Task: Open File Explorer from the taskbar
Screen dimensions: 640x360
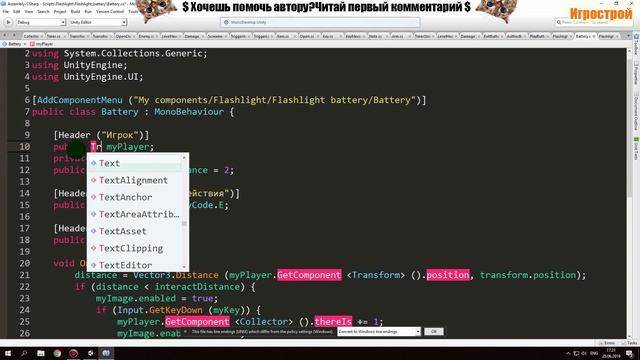Action: 41,353
